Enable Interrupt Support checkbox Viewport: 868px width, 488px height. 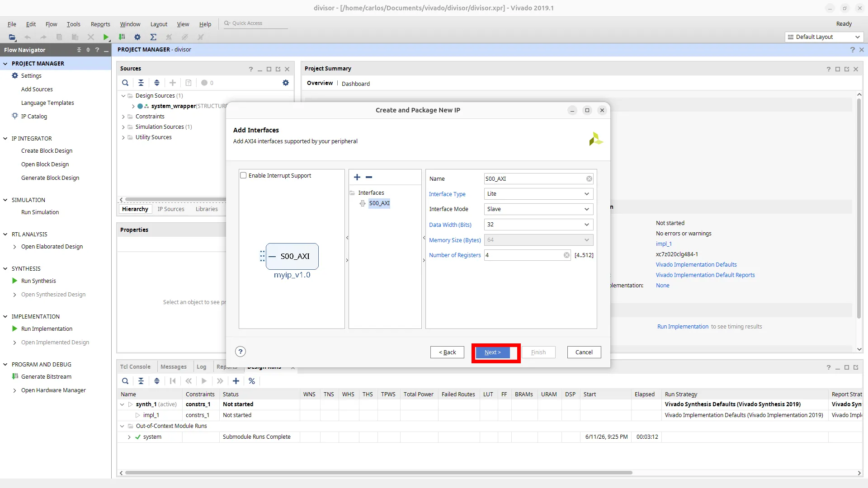point(244,175)
